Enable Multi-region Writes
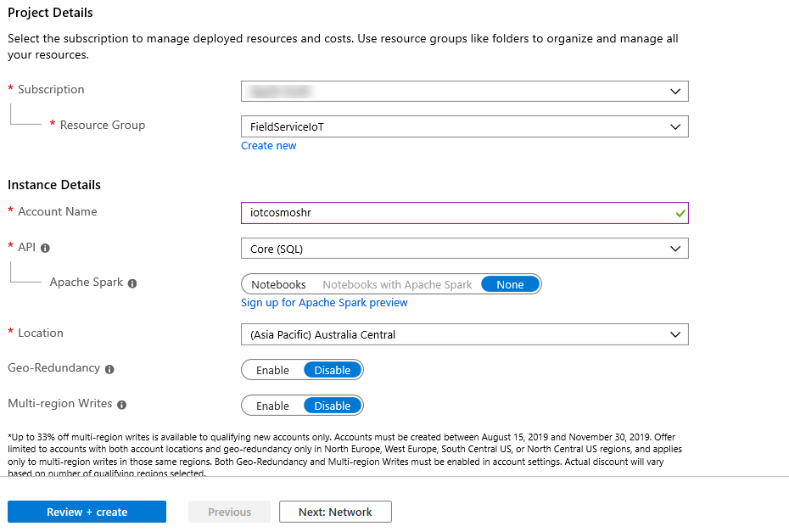Screen dimensions: 789x532 tap(272, 406)
